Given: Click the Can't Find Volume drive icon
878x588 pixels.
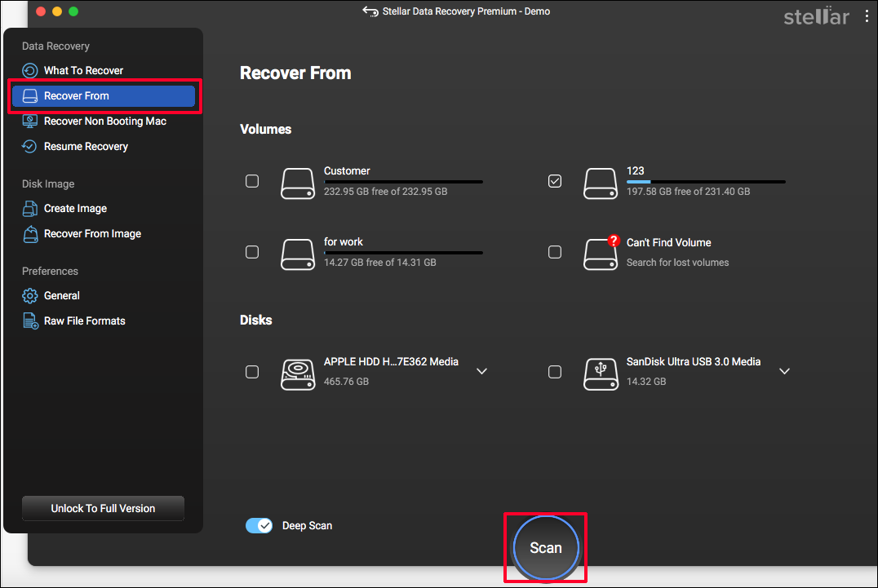Looking at the screenshot, I should (601, 254).
